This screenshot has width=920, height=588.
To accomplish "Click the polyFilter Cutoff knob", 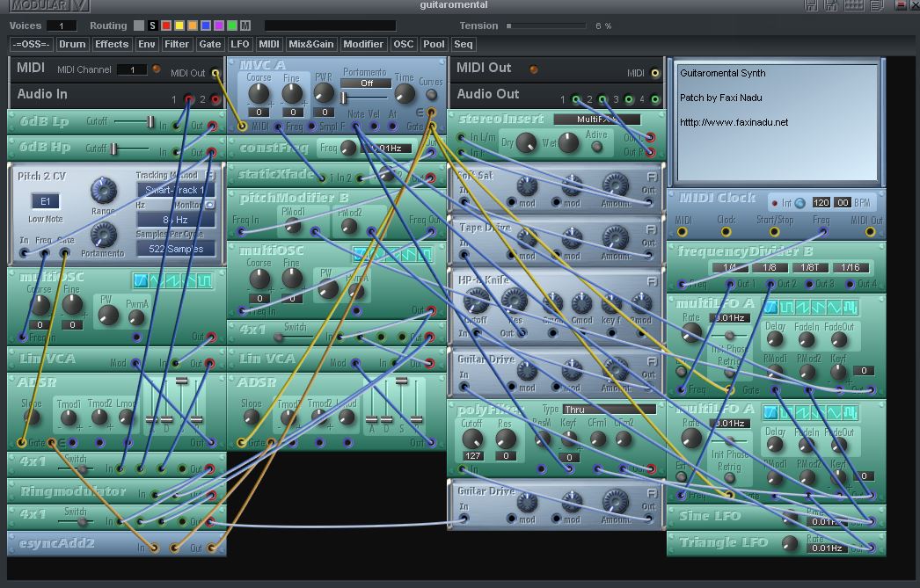I will (471, 438).
